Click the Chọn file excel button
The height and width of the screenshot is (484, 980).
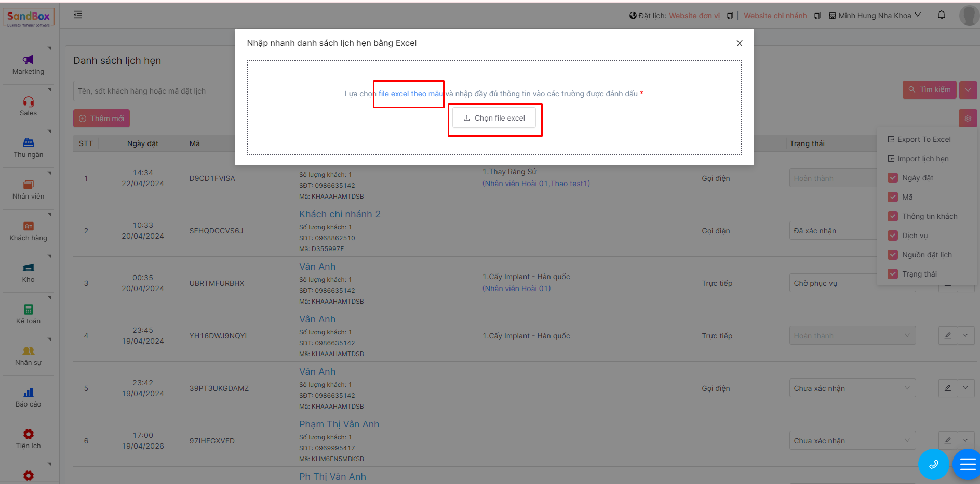[x=494, y=118]
